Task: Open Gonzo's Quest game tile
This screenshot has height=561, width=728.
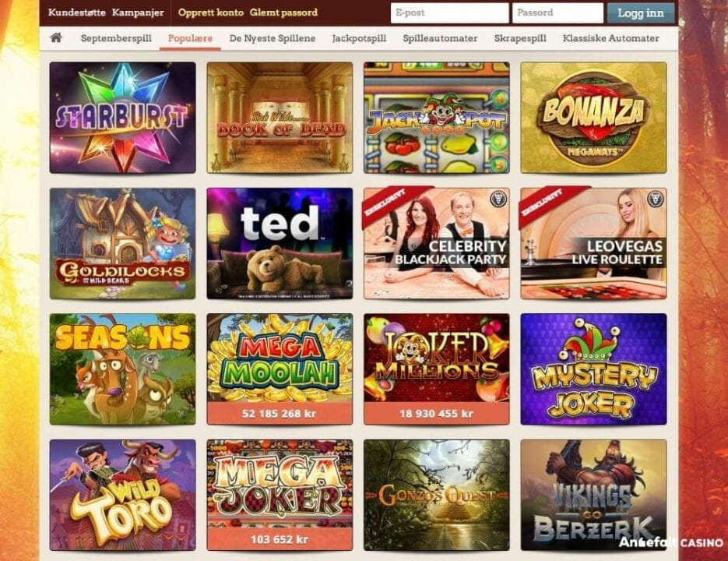Action: coord(437,495)
